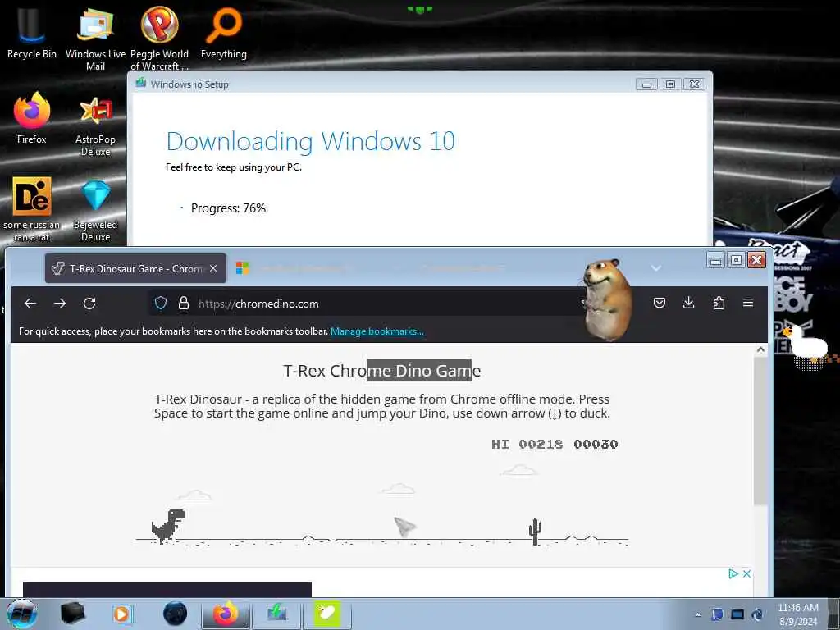
Task: Open Firefox hamburger application menu
Action: pyautogui.click(x=748, y=304)
